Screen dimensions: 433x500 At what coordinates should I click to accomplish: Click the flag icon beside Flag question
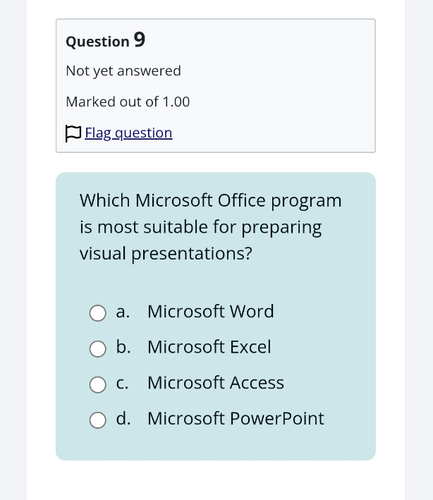73,134
